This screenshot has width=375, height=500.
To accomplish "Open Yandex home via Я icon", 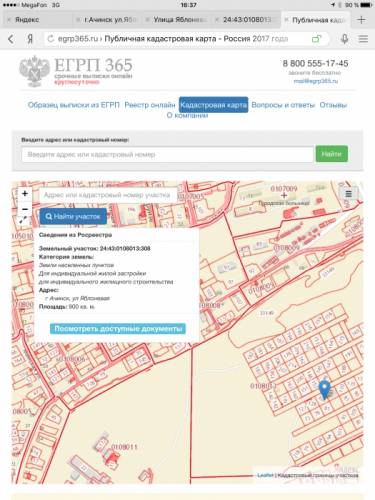I will pos(30,39).
